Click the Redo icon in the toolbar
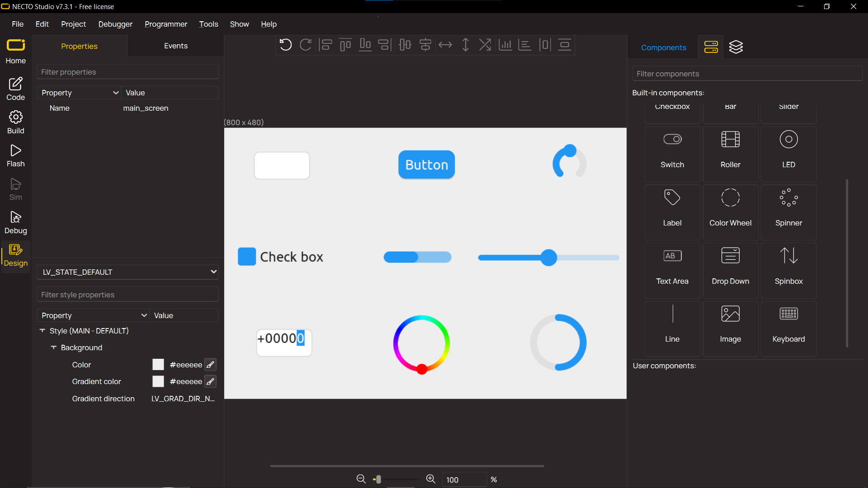The height and width of the screenshot is (488, 868). point(306,45)
